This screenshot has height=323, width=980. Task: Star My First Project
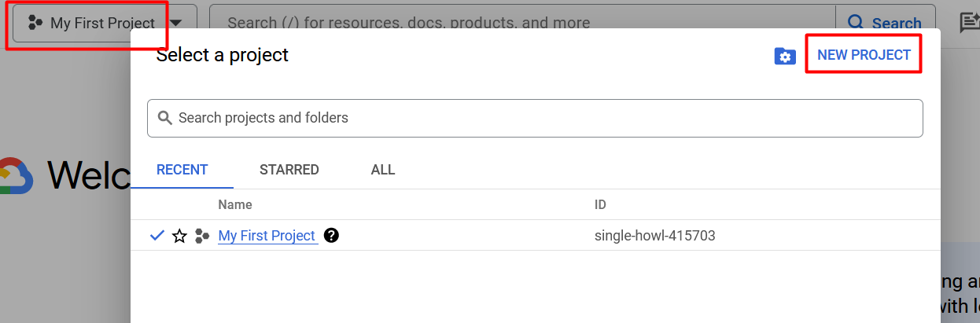(179, 236)
